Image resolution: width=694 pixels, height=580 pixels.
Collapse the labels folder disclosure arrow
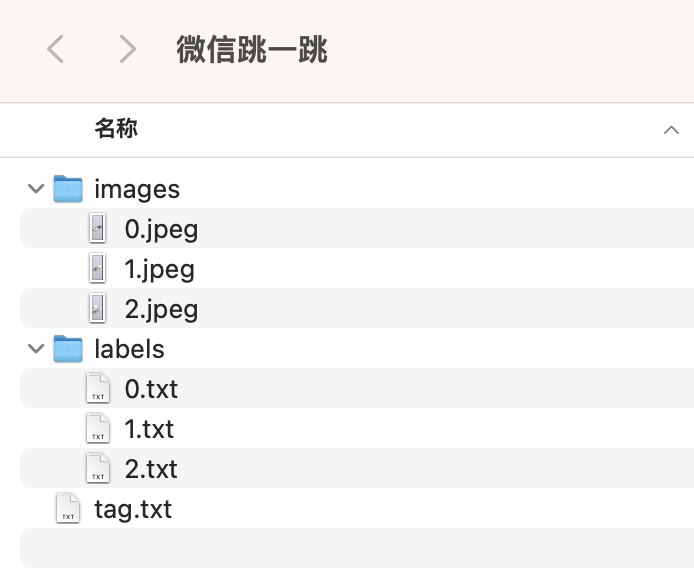(37, 349)
